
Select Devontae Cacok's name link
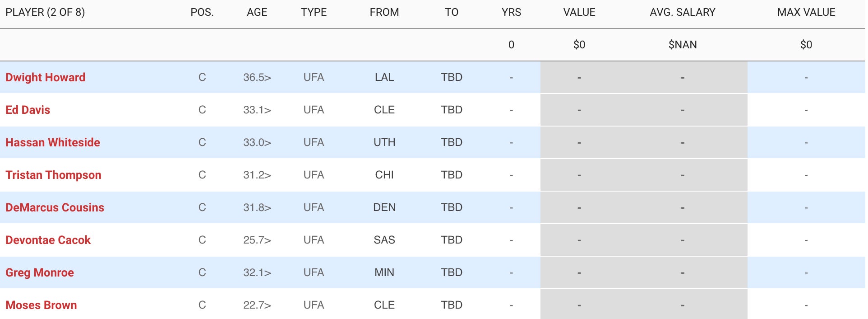point(48,240)
